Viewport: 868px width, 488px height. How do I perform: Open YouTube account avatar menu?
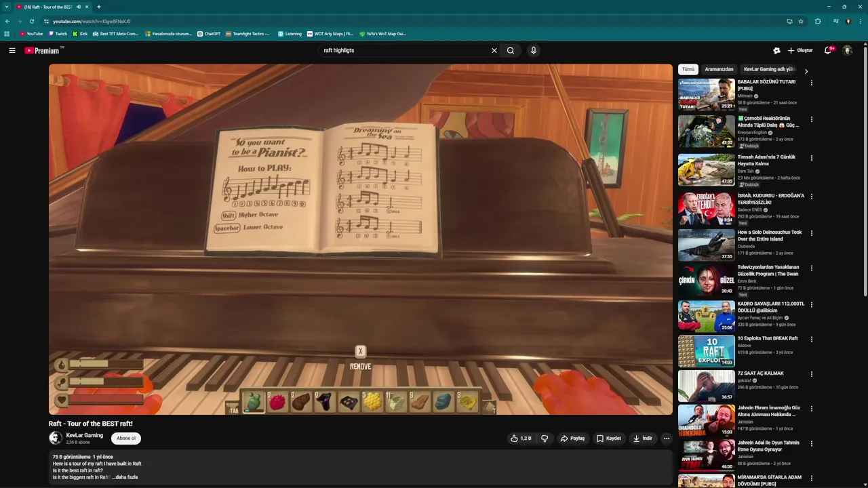tap(848, 50)
